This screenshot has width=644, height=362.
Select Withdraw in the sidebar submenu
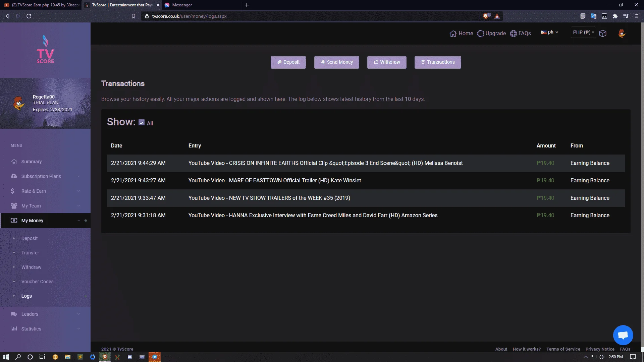[x=31, y=267]
